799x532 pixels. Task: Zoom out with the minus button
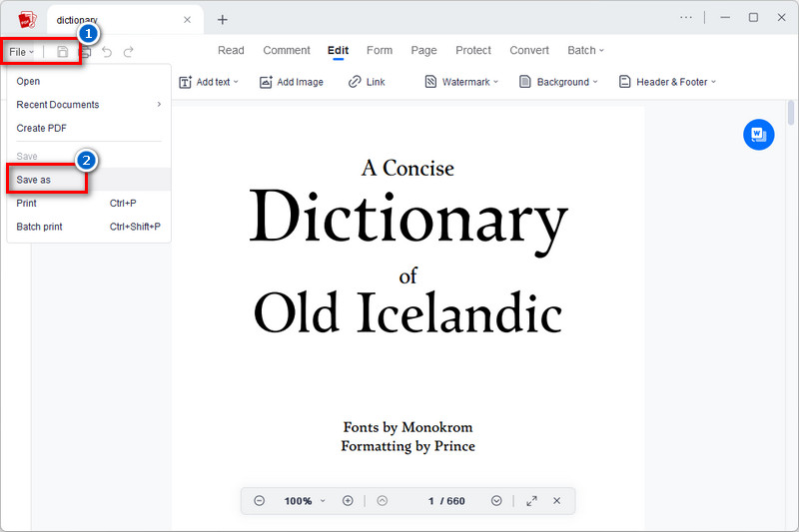click(260, 501)
